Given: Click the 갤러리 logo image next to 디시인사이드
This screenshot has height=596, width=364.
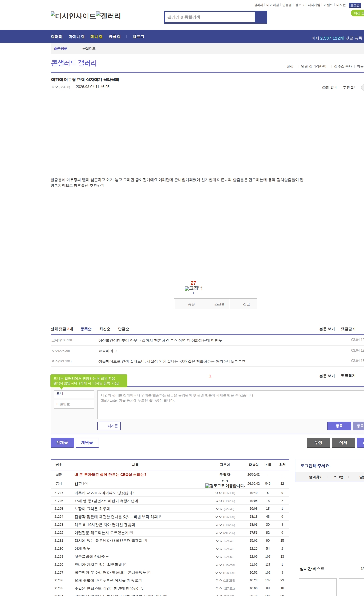Looking at the screenshot, I should pos(108,16).
